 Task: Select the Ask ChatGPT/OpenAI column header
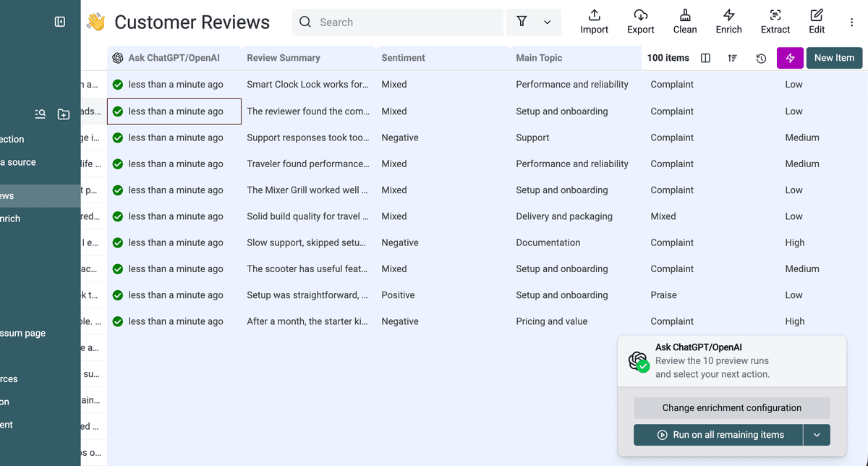[174, 58]
